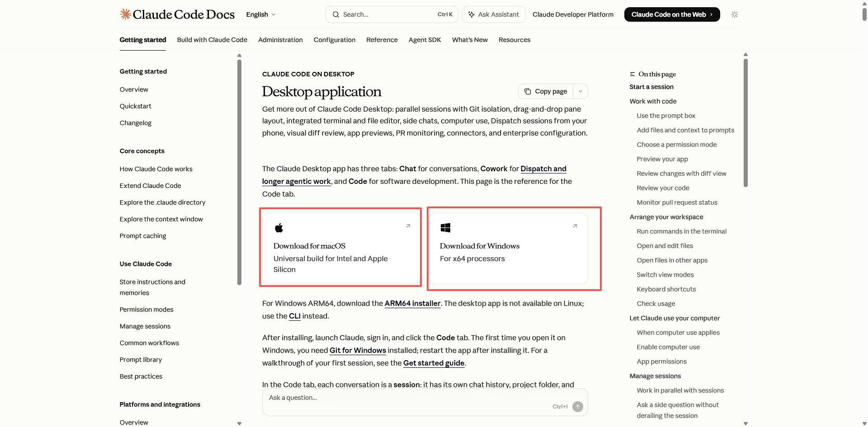Click the Apple logo on macOS card
The image size is (868, 427).
(x=279, y=228)
